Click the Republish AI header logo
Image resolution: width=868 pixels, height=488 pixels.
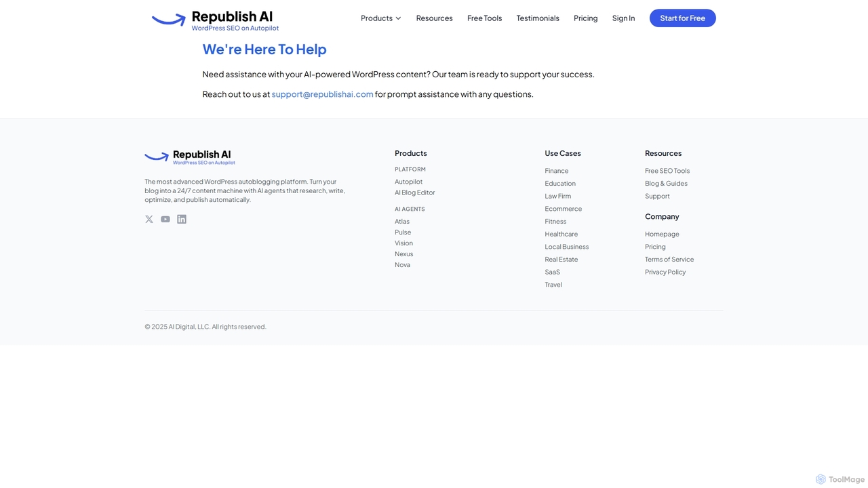coord(215,20)
